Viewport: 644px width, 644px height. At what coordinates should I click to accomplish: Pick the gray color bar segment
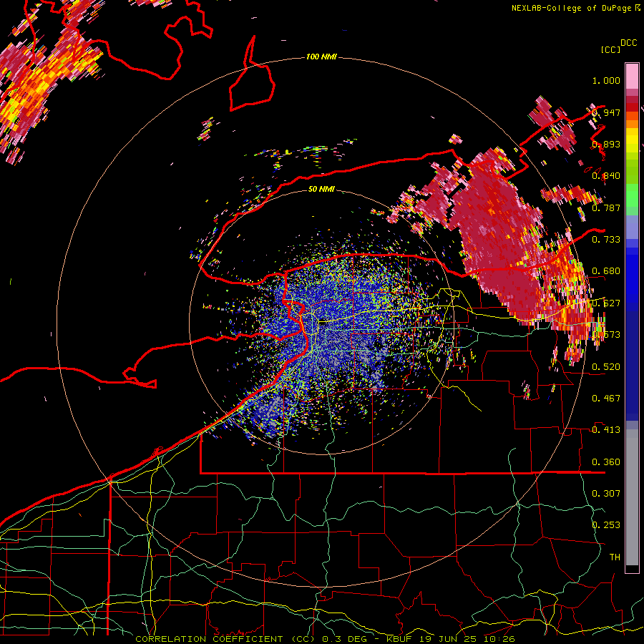pyautogui.click(x=632, y=497)
